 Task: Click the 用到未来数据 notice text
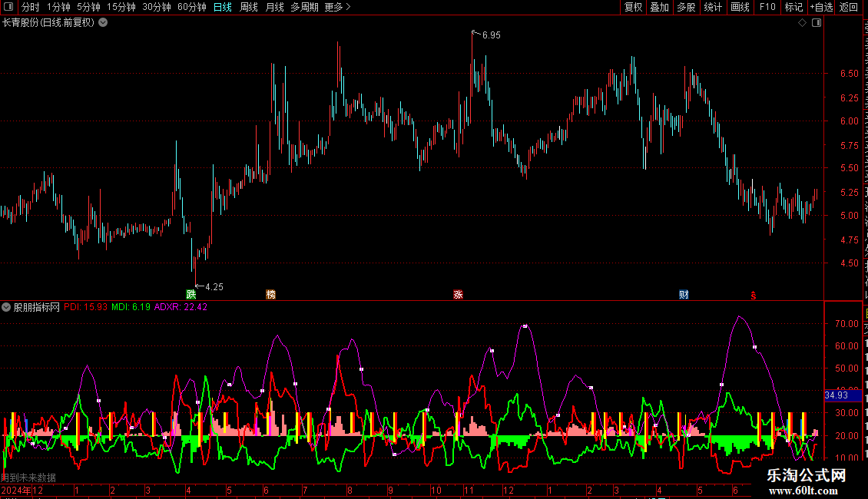pyautogui.click(x=28, y=478)
